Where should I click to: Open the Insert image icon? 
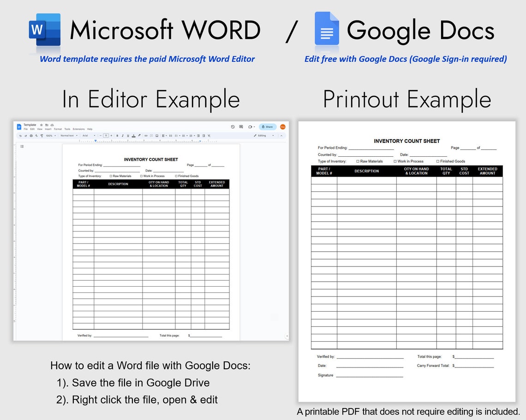(x=157, y=136)
